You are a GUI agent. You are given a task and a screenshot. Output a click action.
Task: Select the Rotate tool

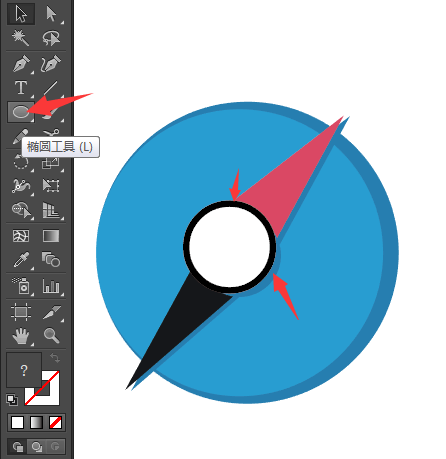point(21,163)
